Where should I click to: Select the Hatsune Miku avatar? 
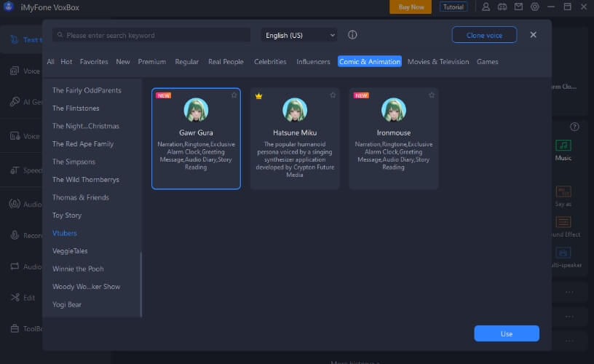coord(295,110)
